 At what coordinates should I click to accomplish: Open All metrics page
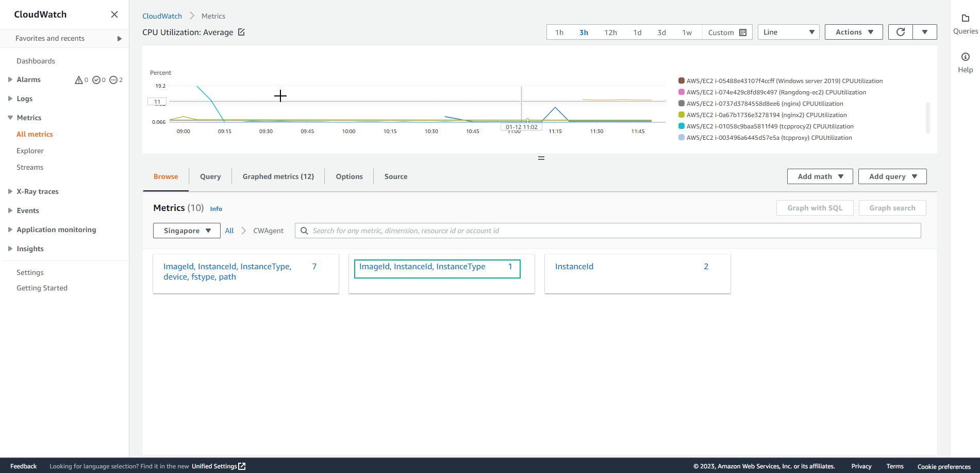(35, 134)
